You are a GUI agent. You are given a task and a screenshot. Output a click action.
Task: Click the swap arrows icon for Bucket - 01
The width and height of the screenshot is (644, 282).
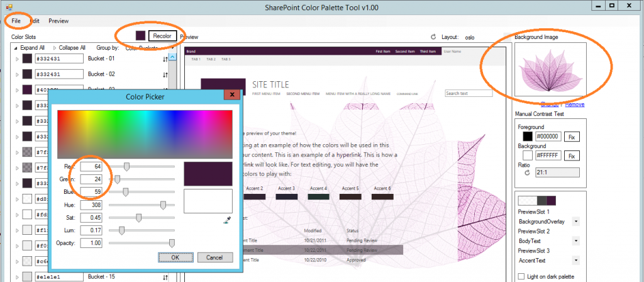coord(165,60)
